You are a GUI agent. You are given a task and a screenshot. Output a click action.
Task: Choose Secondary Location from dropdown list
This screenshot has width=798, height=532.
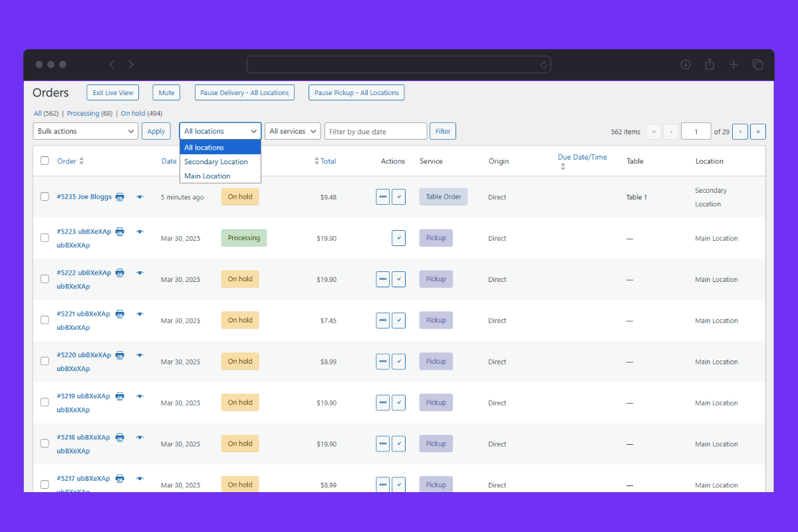pyautogui.click(x=216, y=162)
